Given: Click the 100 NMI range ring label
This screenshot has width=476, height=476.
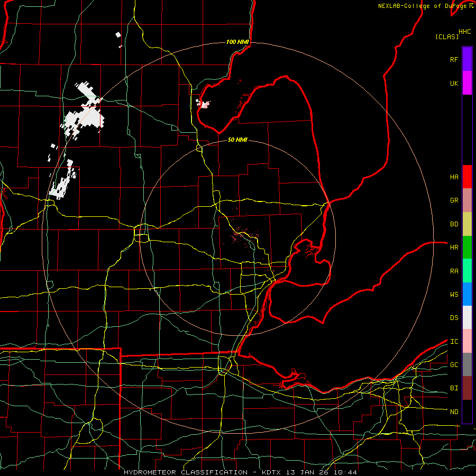Looking at the screenshot, I should point(237,42).
